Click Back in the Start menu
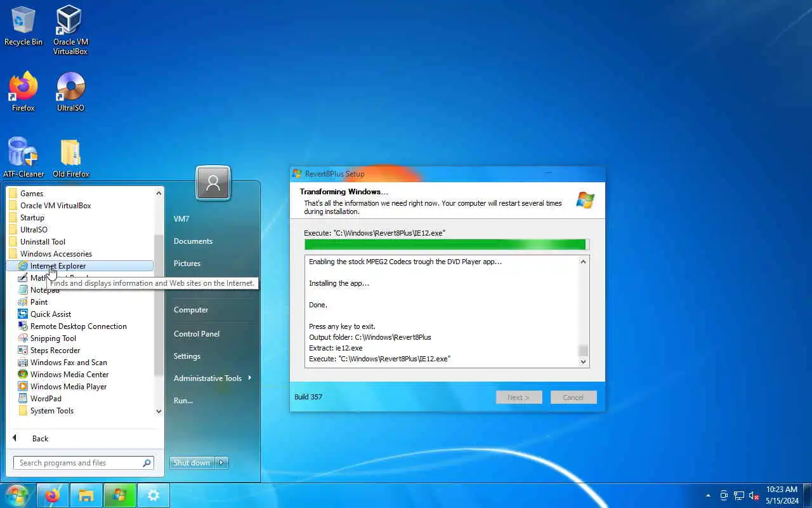Image resolution: width=812 pixels, height=508 pixels. (30, 439)
